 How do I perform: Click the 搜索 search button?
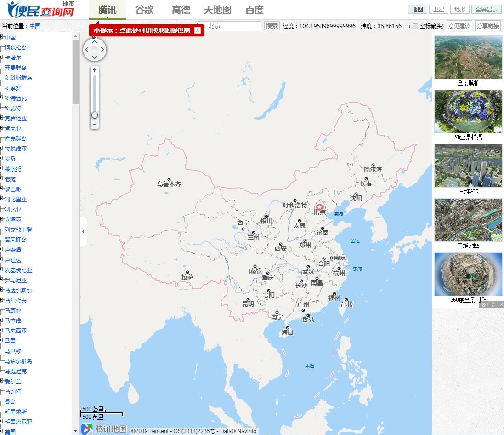click(x=272, y=26)
